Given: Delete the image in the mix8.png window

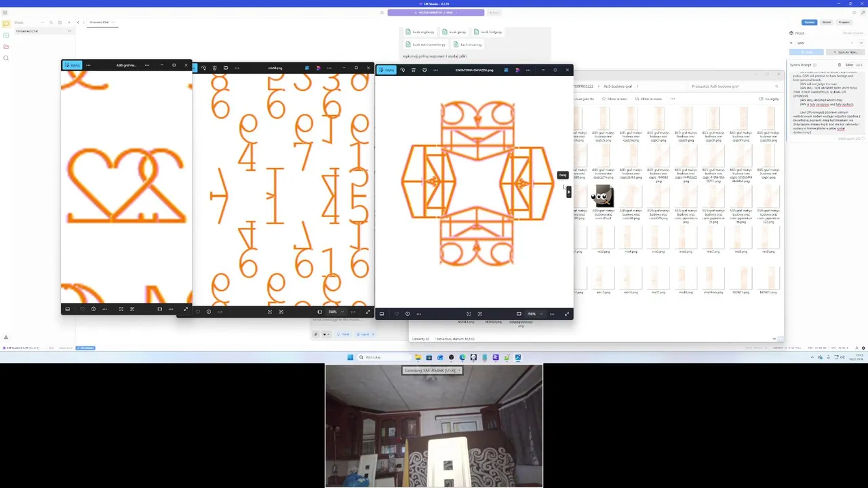Looking at the screenshot, I should 214,68.
